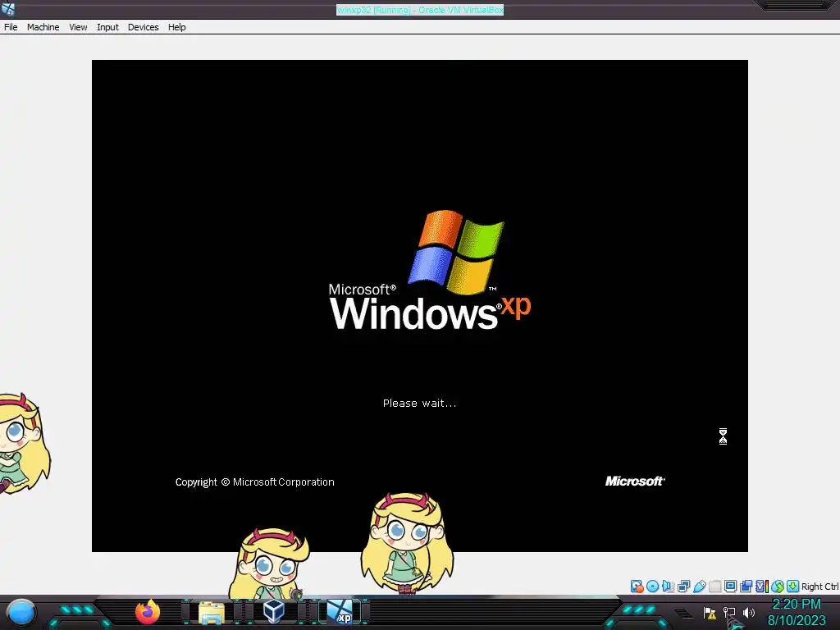
Task: Click the network adapters indicator icon
Action: [683, 586]
